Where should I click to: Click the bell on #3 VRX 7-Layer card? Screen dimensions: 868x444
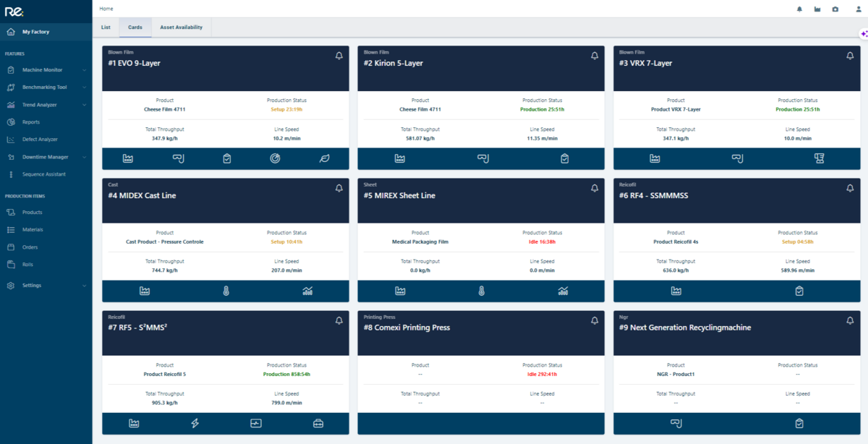click(850, 56)
